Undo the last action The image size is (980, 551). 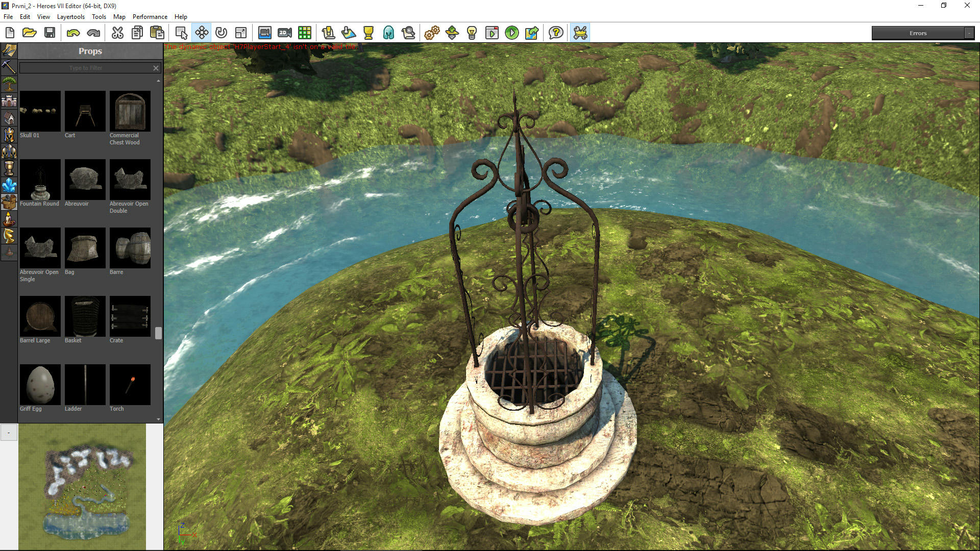[73, 33]
